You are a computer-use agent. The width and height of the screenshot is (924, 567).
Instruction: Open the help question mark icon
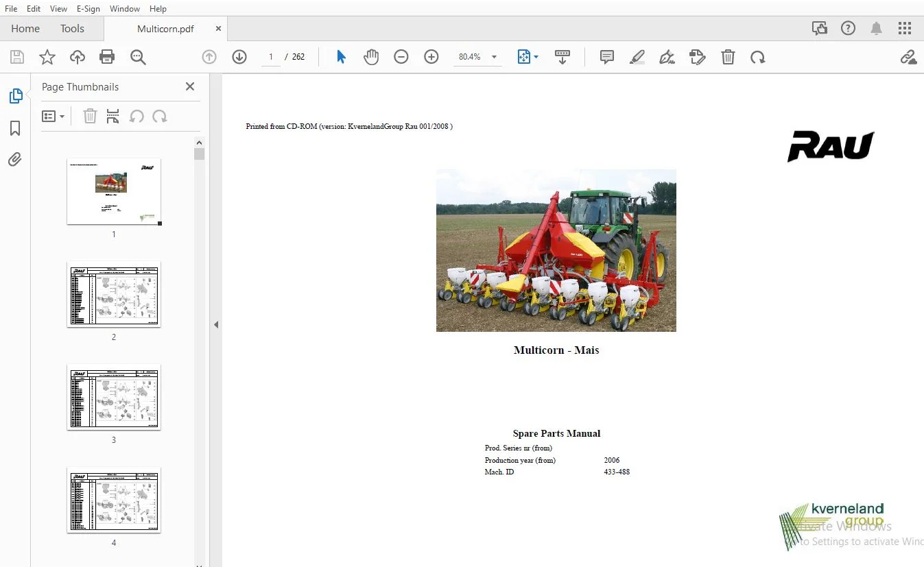click(x=849, y=29)
